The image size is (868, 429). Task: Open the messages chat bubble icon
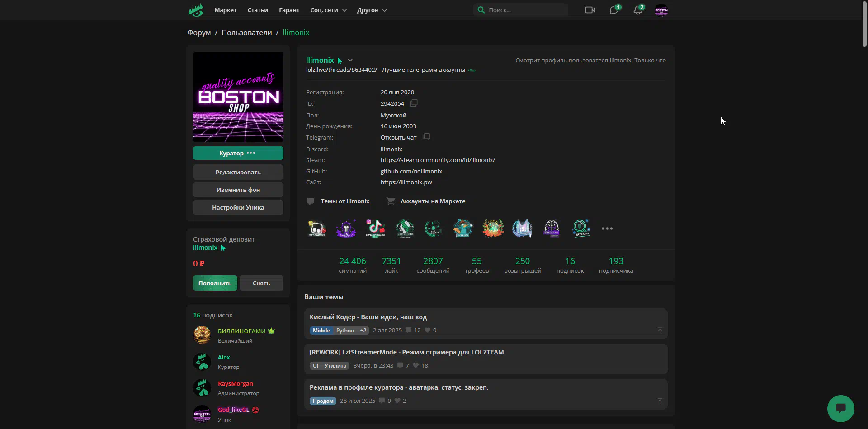point(613,10)
